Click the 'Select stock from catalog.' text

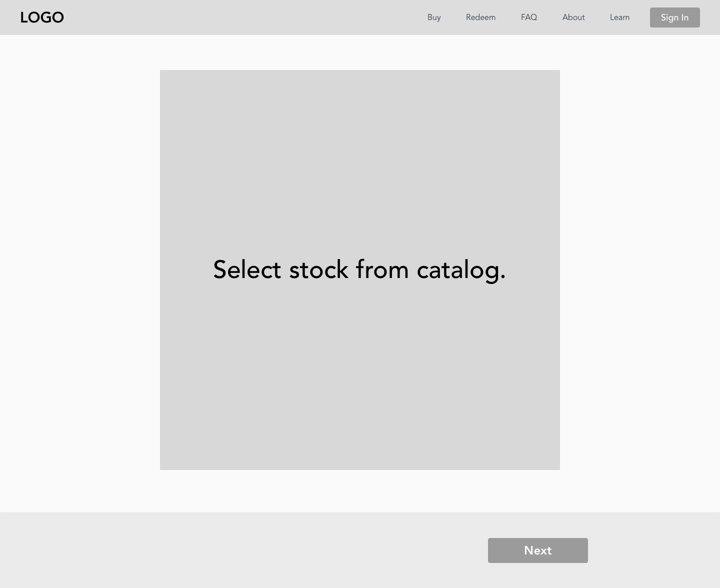tap(359, 270)
